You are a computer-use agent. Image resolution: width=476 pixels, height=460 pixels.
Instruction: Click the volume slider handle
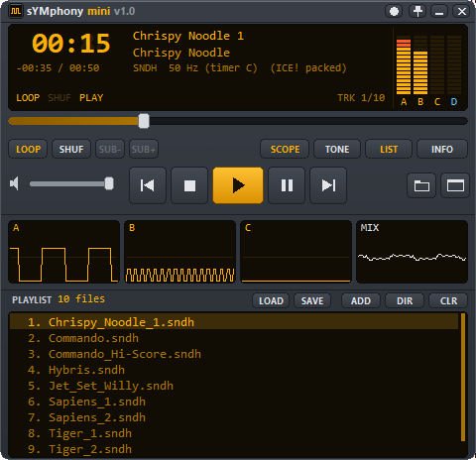(x=109, y=183)
